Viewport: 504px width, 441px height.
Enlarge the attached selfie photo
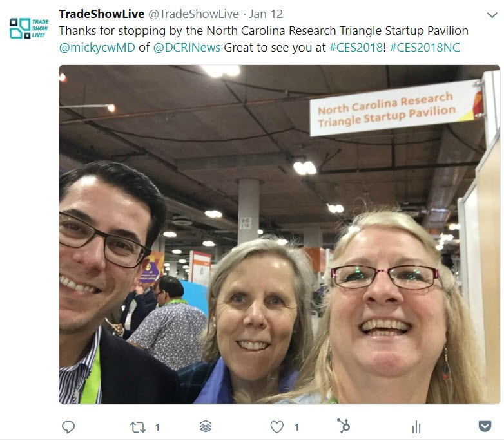tap(280, 234)
